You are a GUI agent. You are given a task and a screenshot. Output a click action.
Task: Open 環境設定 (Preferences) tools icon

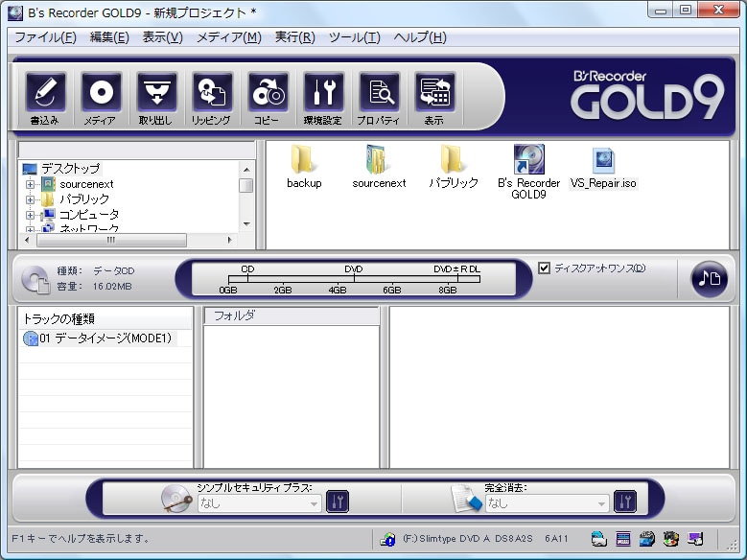point(323,94)
